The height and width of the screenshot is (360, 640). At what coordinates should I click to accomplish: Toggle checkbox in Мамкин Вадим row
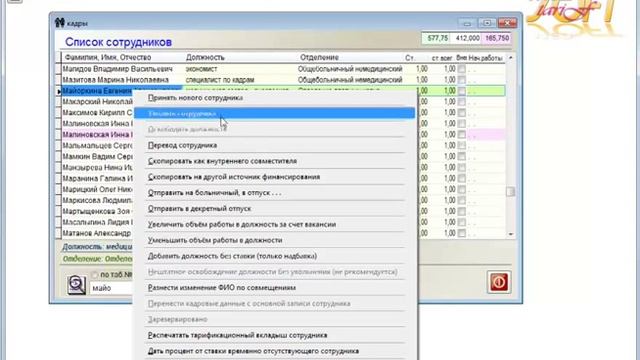coord(461,157)
